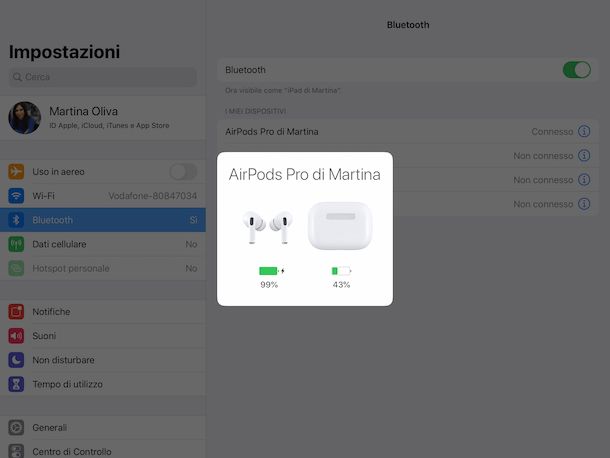The height and width of the screenshot is (458, 610).
Task: Open the Centro di Controllo row label
Action: coord(72,451)
